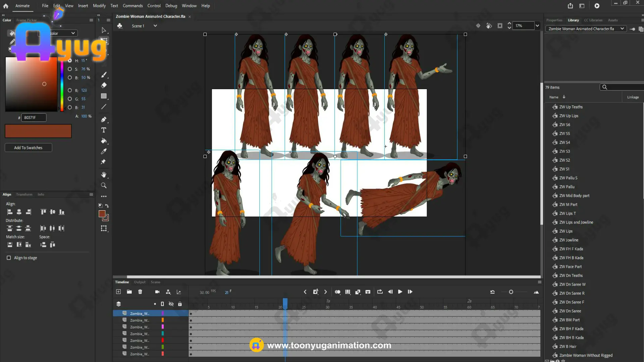
Task: Open the Modify menu
Action: pos(99,6)
